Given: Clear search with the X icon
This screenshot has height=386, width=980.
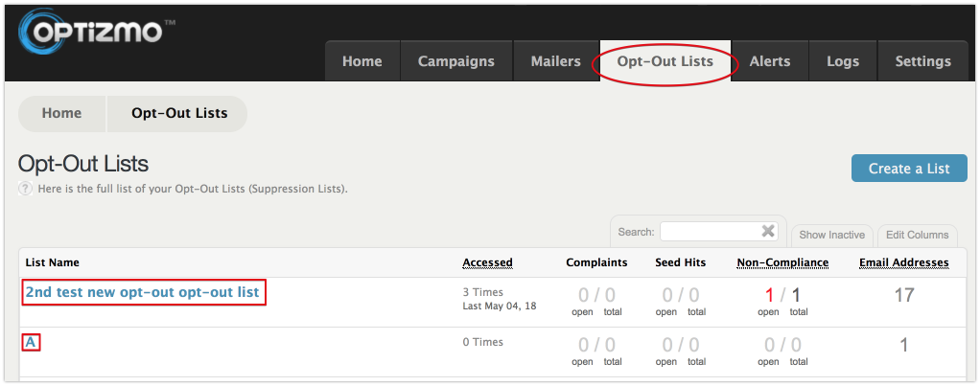Looking at the screenshot, I should (x=768, y=231).
